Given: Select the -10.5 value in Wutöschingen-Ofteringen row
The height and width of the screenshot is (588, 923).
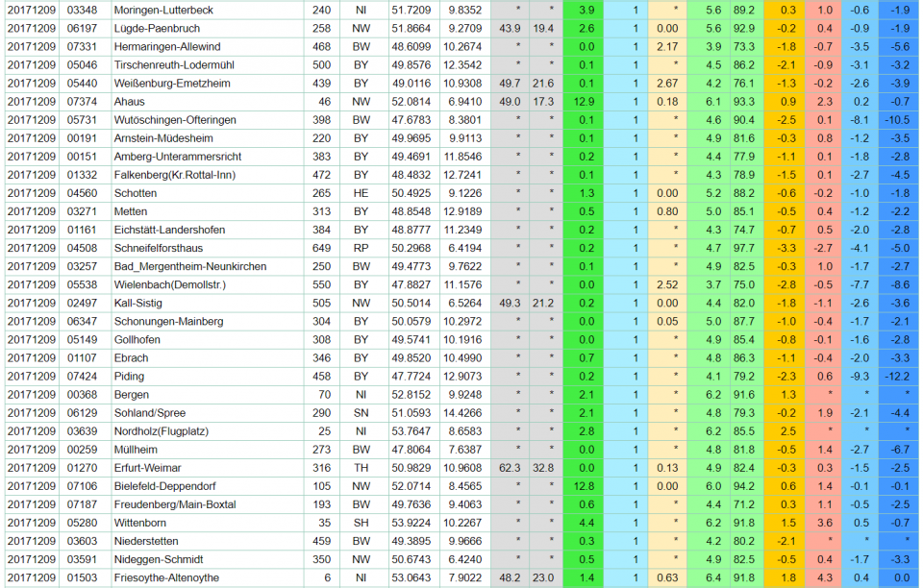Looking at the screenshot, I should 899,119.
